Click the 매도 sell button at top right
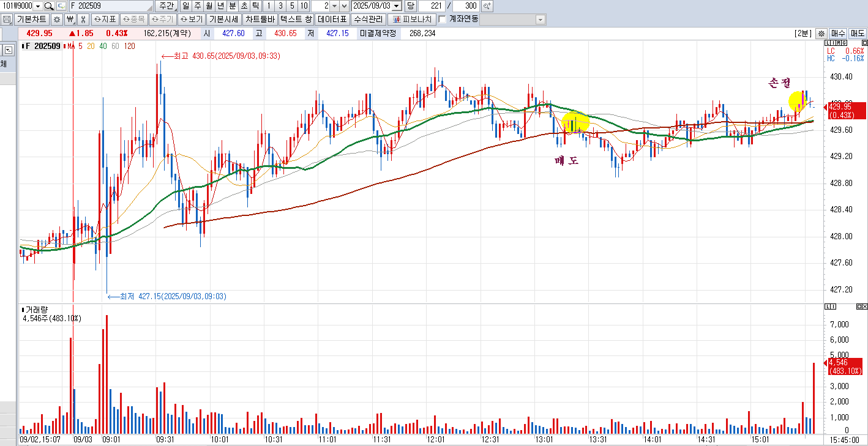This screenshot has width=868, height=446. [857, 34]
